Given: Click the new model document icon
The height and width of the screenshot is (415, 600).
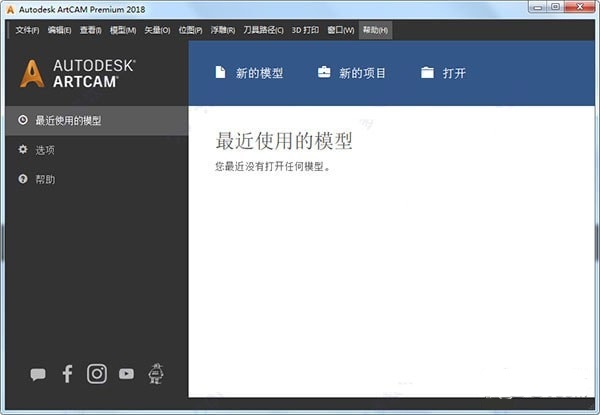Looking at the screenshot, I should pos(220,72).
